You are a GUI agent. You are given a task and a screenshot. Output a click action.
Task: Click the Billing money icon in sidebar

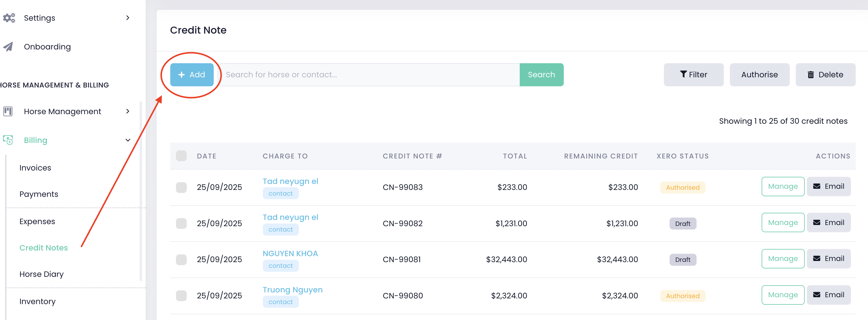(x=8, y=140)
